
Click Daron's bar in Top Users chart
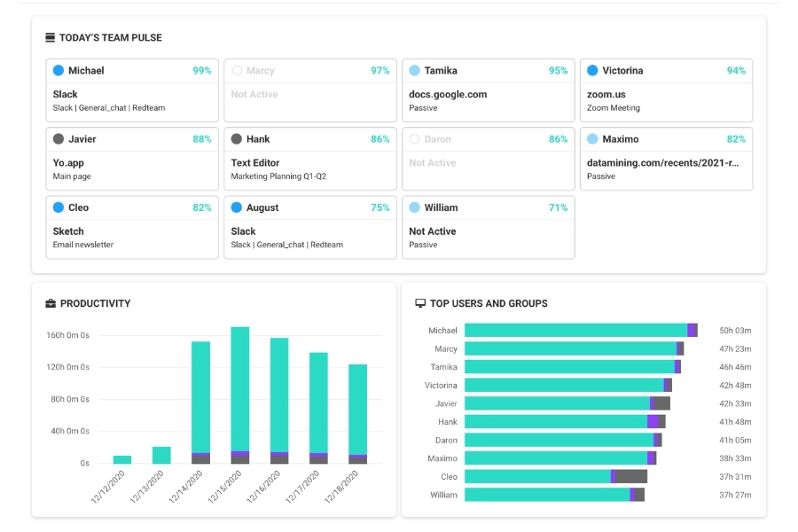pos(563,440)
